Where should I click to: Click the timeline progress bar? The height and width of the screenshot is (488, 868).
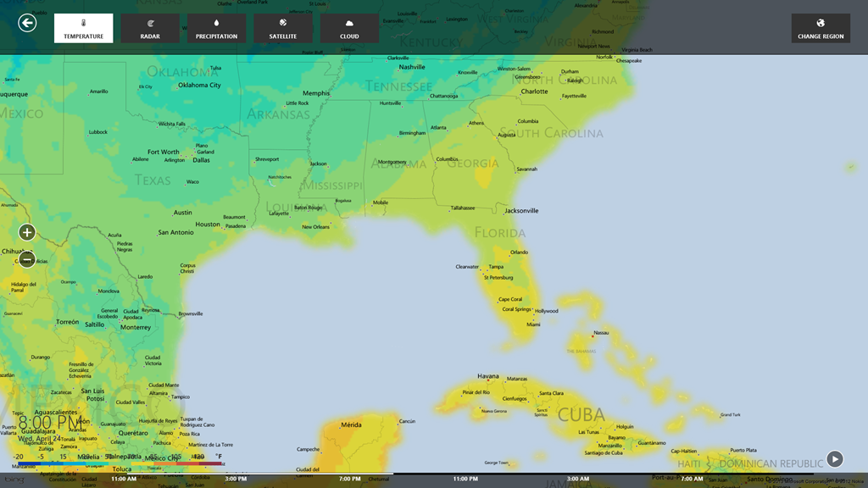254,473
